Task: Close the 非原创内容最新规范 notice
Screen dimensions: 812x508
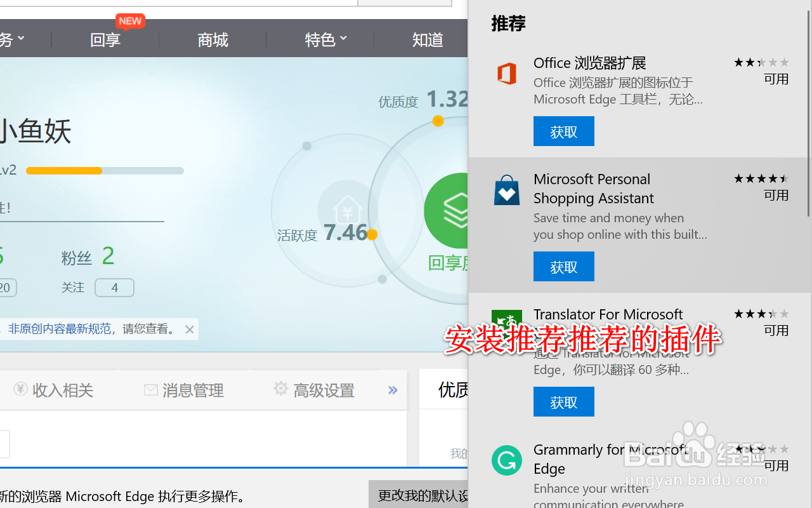Action: (x=189, y=329)
